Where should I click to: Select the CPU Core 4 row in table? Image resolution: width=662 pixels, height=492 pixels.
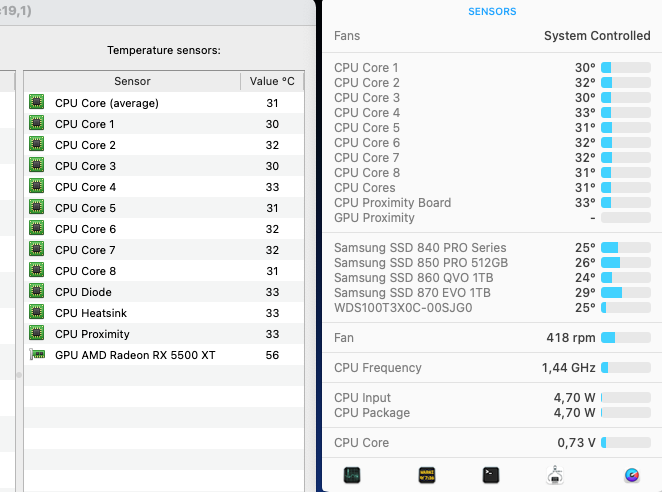[160, 187]
